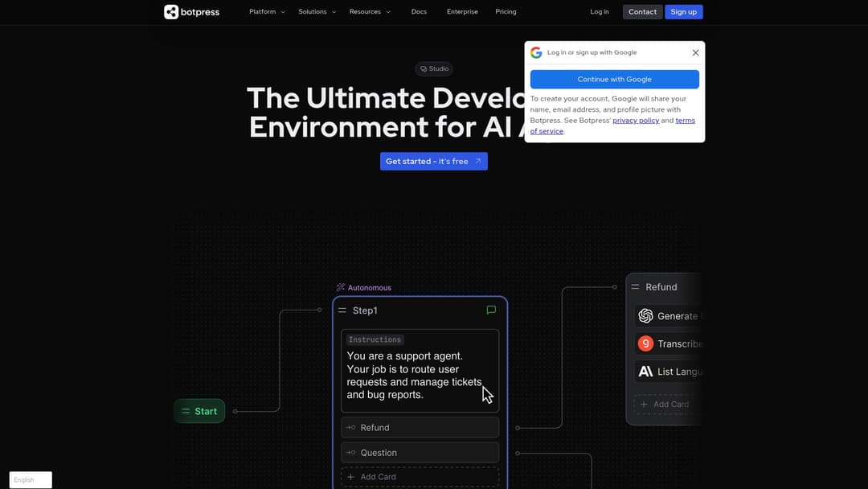Click the Start node lines icon
The height and width of the screenshot is (489, 868).
pos(186,412)
